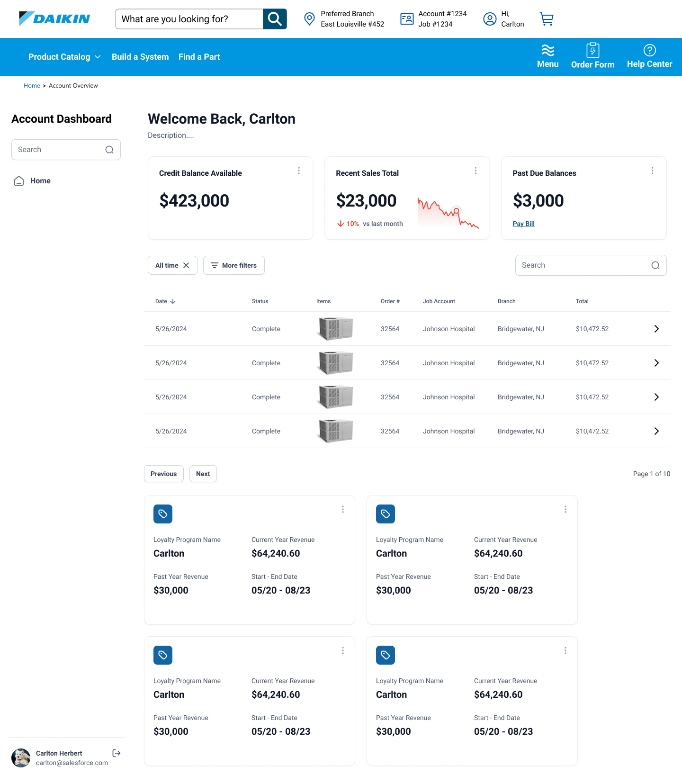
Task: Click tag icon on top-left loyalty card
Action: tap(163, 514)
